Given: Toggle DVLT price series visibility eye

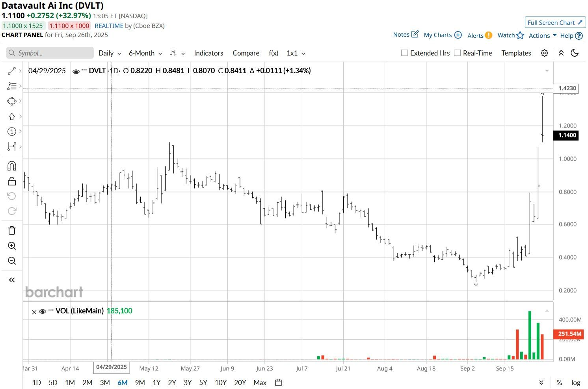Looking at the screenshot, I should [x=76, y=71].
